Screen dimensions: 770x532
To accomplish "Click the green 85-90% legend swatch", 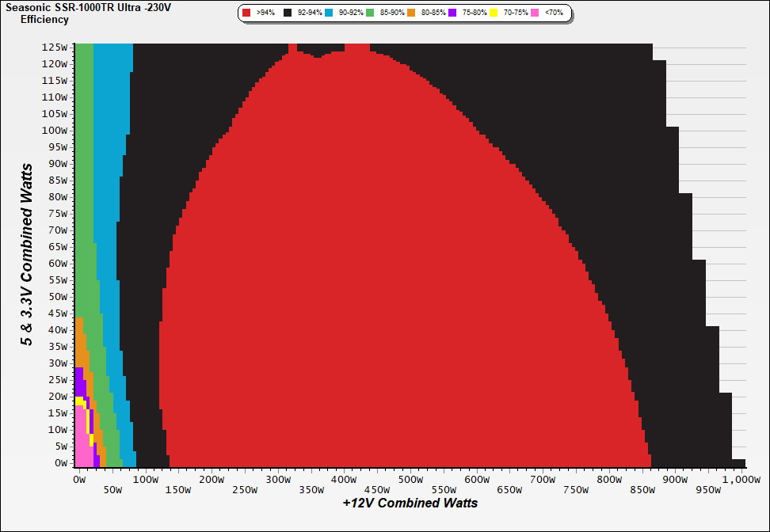I will click(x=370, y=13).
